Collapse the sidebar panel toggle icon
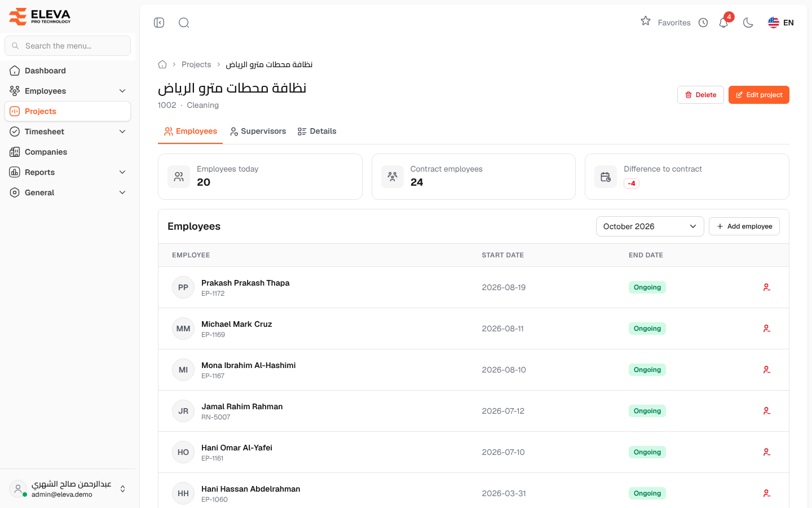The image size is (812, 508). 159,23
